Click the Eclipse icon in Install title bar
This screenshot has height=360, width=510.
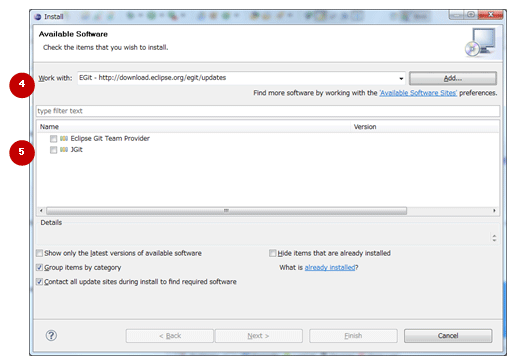click(x=38, y=16)
